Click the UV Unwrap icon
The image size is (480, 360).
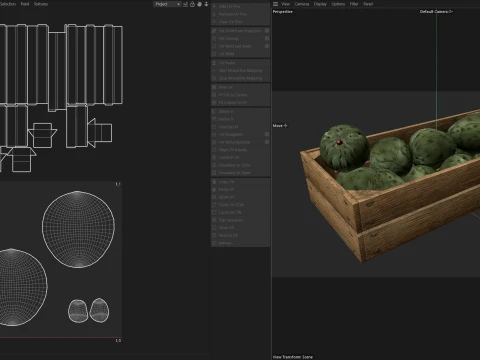(x=214, y=38)
